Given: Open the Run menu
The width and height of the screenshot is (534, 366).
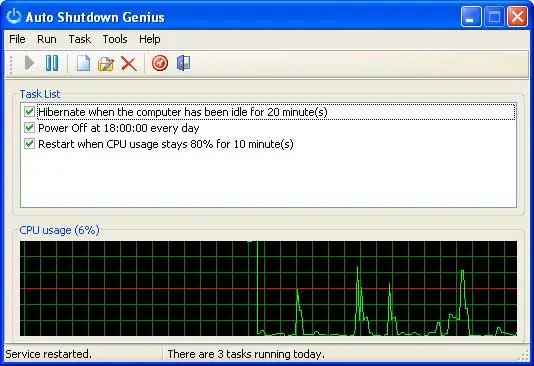Looking at the screenshot, I should point(47,39).
